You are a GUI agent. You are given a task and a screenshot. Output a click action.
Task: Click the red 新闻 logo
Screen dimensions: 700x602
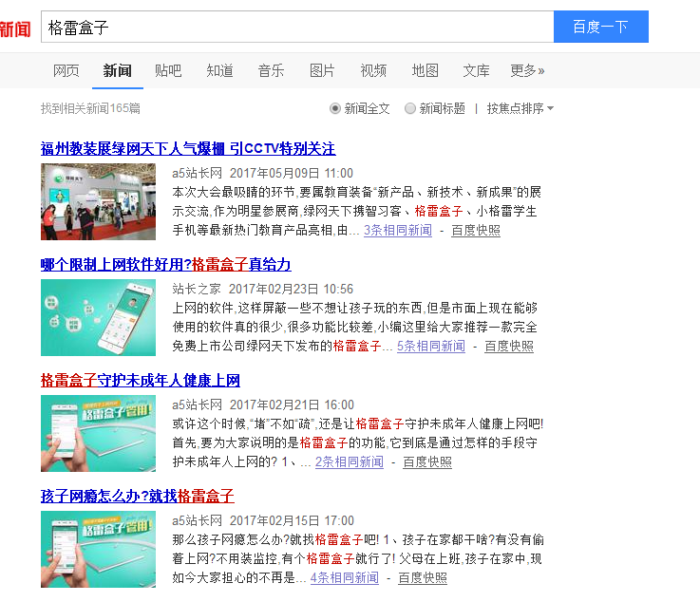pyautogui.click(x=15, y=29)
